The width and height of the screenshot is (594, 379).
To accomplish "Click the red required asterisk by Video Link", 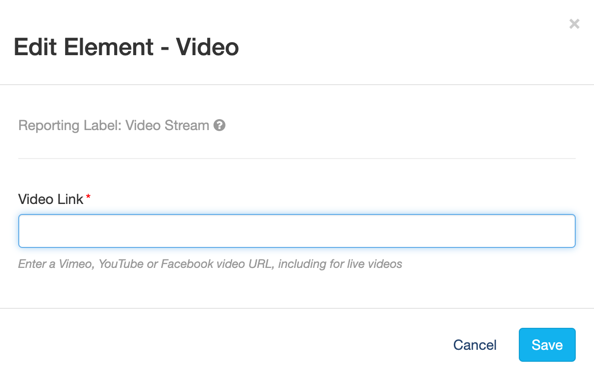I will click(88, 196).
